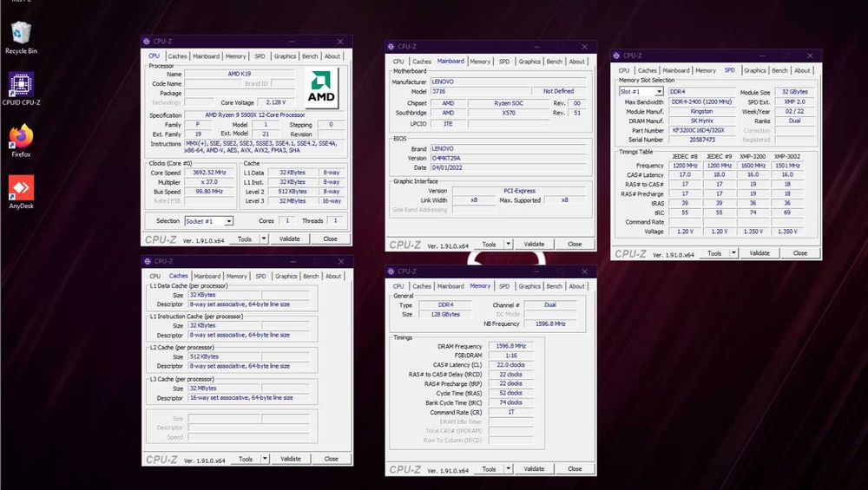
Task: Select Bench tab in the Caches window
Action: pyautogui.click(x=311, y=276)
